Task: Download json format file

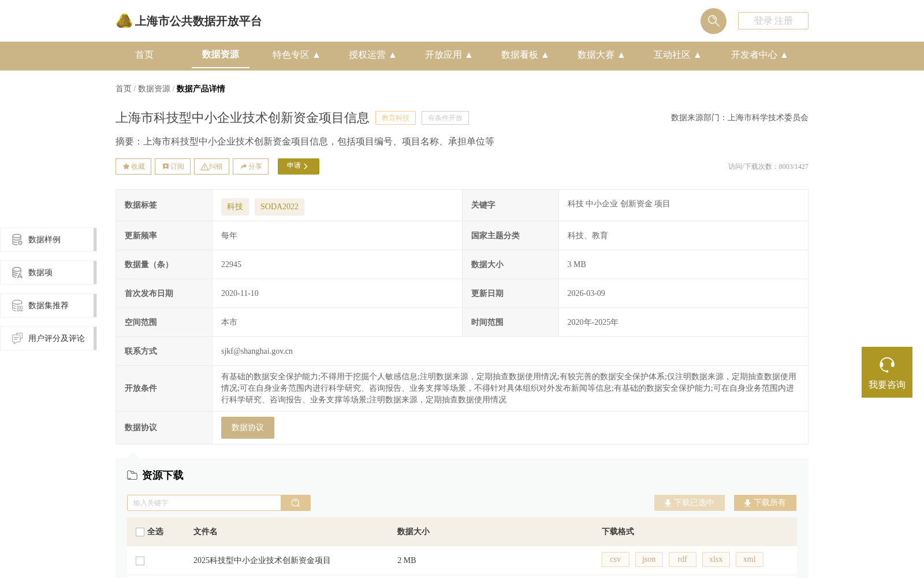Action: pyautogui.click(x=649, y=560)
